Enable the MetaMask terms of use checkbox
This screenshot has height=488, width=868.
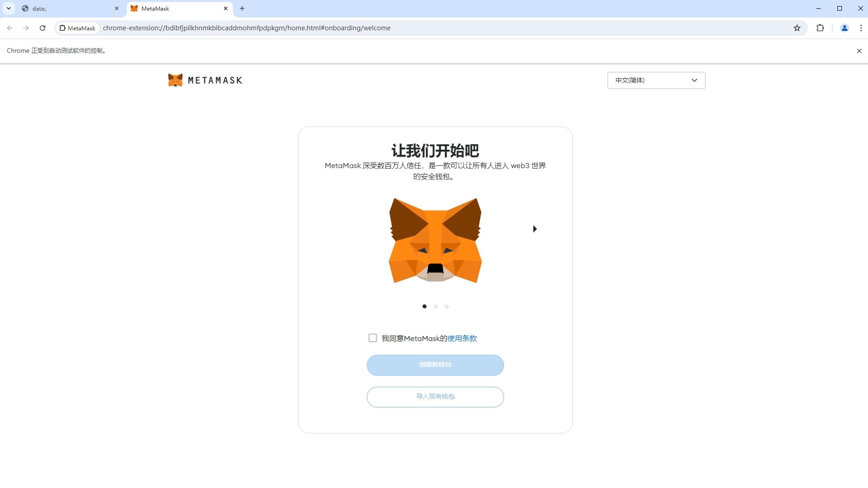coord(372,338)
